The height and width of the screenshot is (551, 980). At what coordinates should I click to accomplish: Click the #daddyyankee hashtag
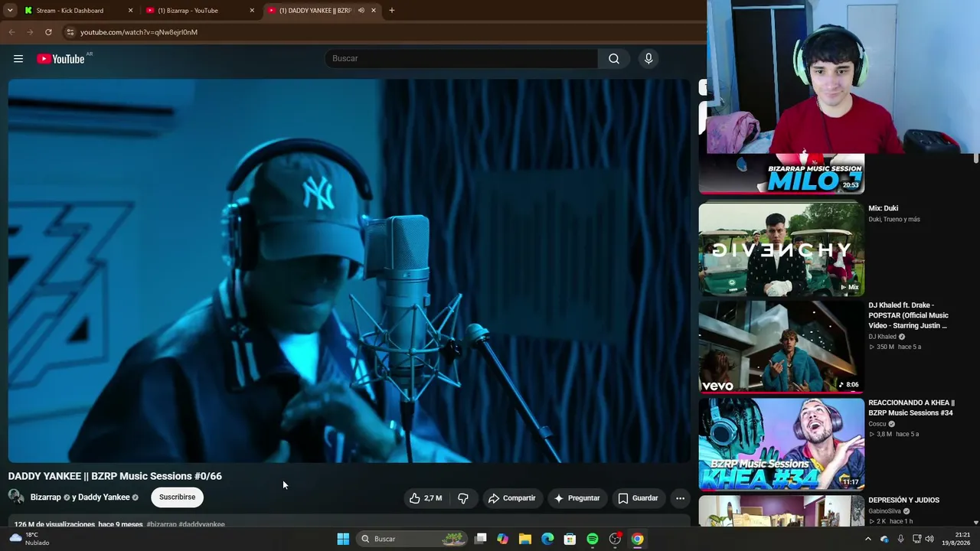point(202,524)
